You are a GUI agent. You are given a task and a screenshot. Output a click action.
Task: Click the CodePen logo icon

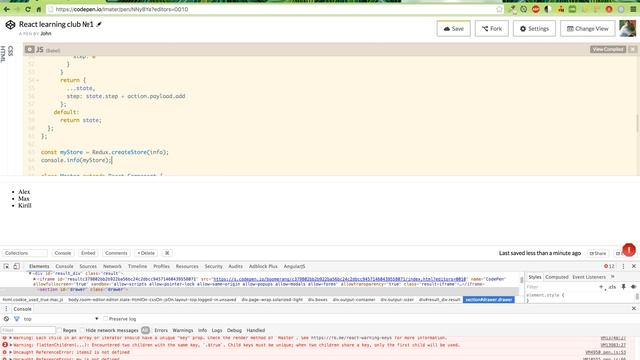click(10, 25)
